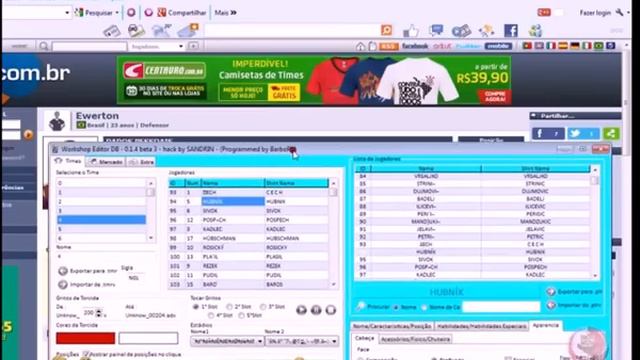Switch to Habilidades/Habilidades Especiais tab
Image resolution: width=640 pixels, height=360 pixels.
[481, 326]
